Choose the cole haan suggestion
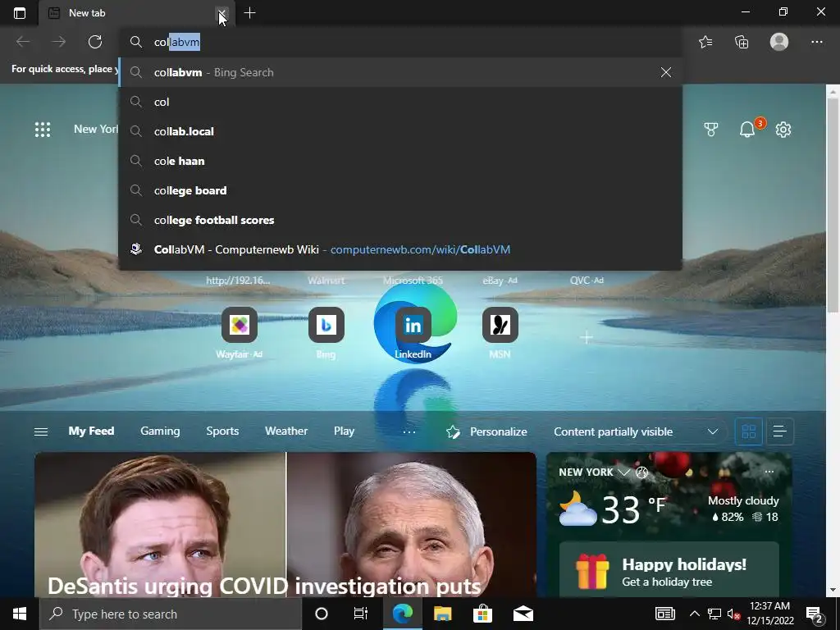 click(x=400, y=161)
